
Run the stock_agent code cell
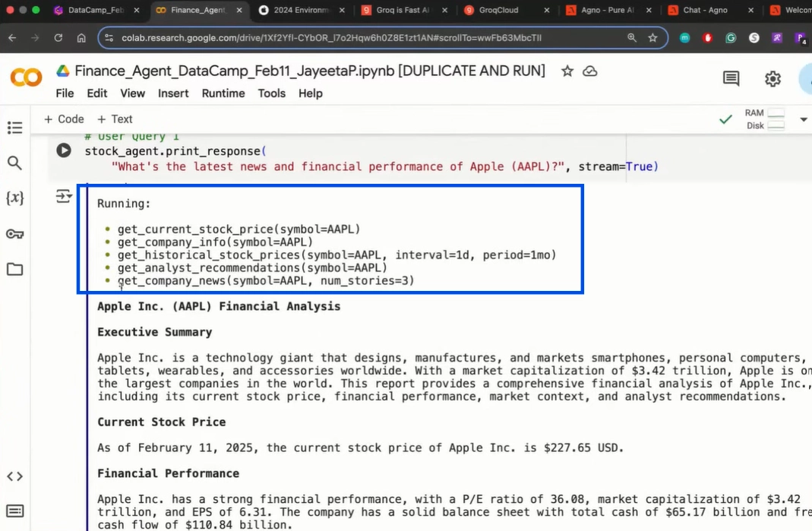(64, 150)
